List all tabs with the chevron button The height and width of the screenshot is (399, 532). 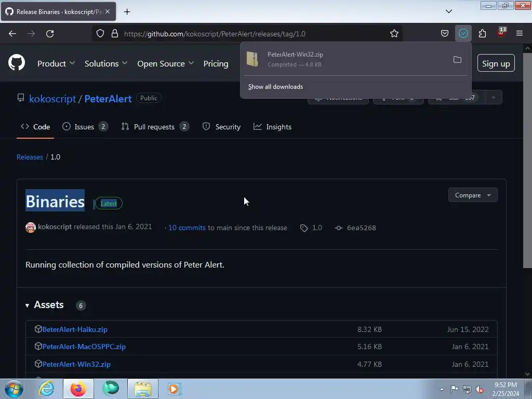point(448,11)
